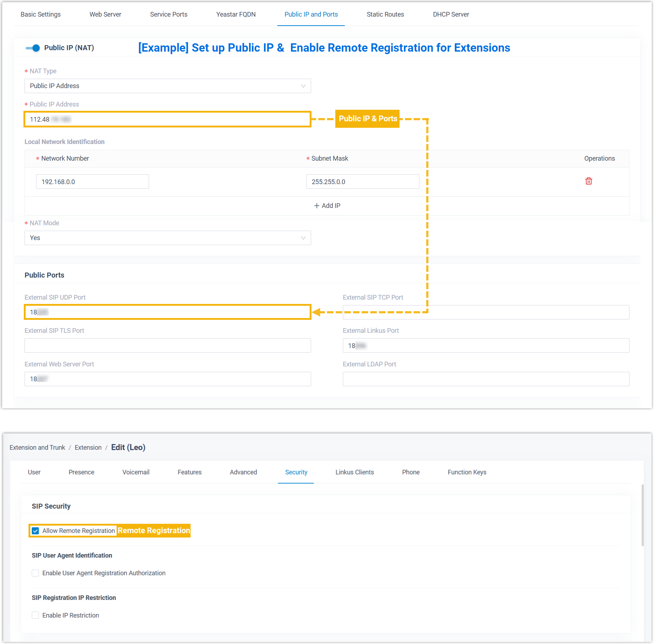Uncheck Allow Remote Registration checkbox
This screenshot has height=644, width=654.
click(x=35, y=531)
